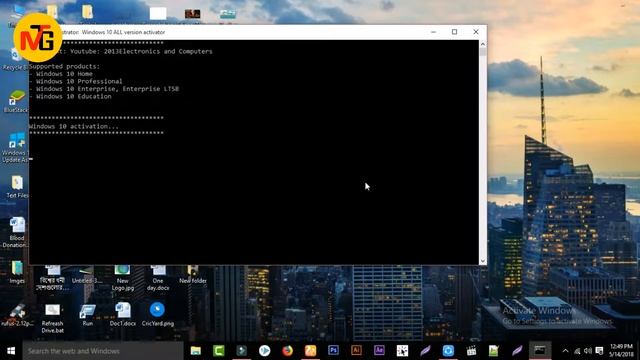Click the 'Windows 10 activation...' console line

(x=74, y=127)
